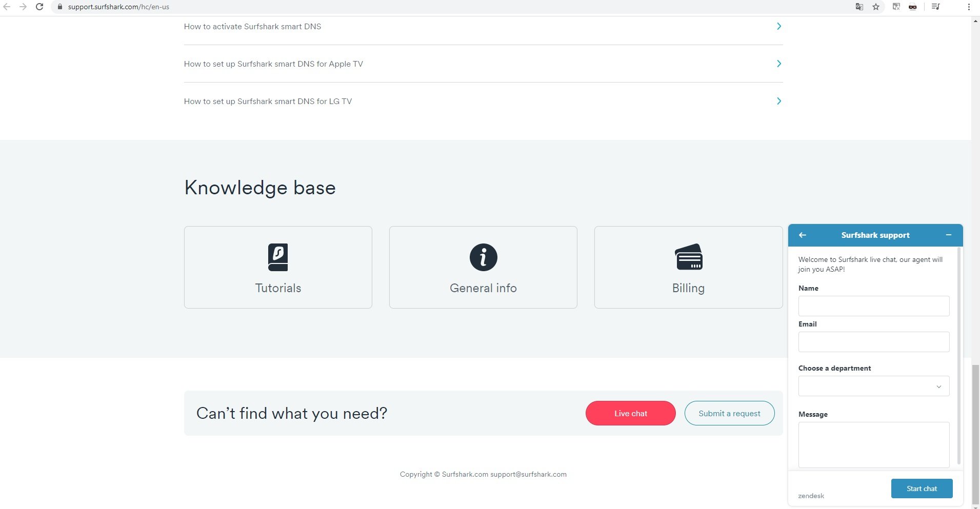Open the masked-face extension icon in the toolbar
980x509 pixels.
point(913,7)
